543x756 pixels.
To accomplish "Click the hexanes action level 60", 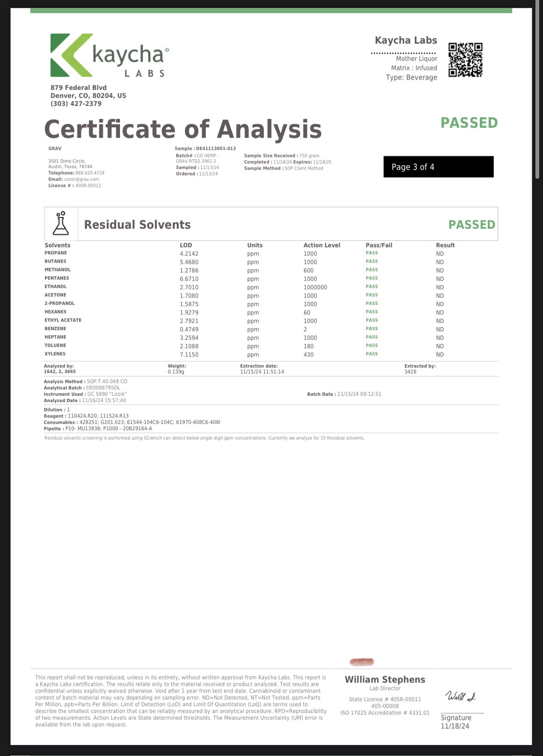I will point(307,313).
